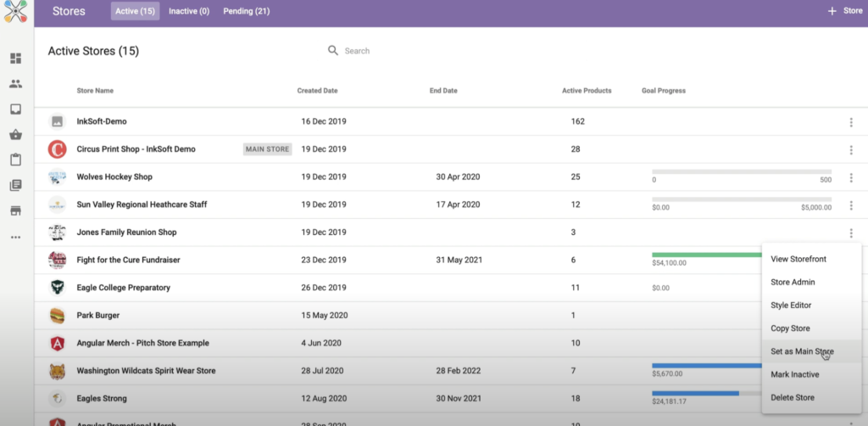
Task: Switch to the Active (15) tab
Action: tap(135, 11)
